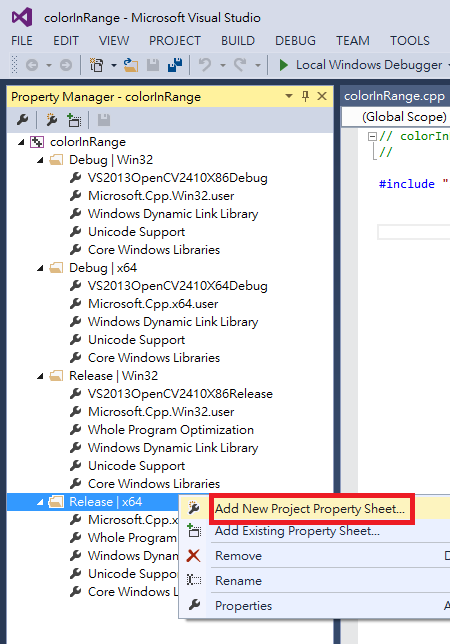Collapse the Release | x64 node
The image size is (450, 644).
40,502
